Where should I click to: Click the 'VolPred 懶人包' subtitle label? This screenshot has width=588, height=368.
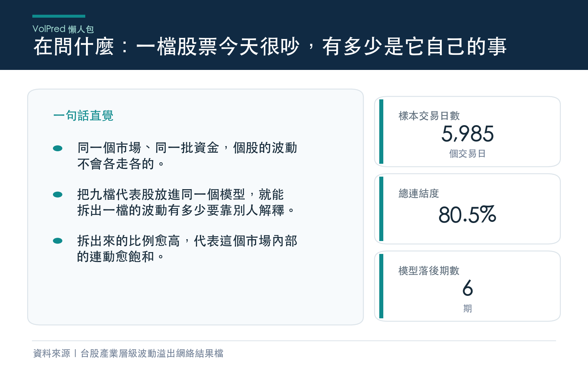point(63,29)
